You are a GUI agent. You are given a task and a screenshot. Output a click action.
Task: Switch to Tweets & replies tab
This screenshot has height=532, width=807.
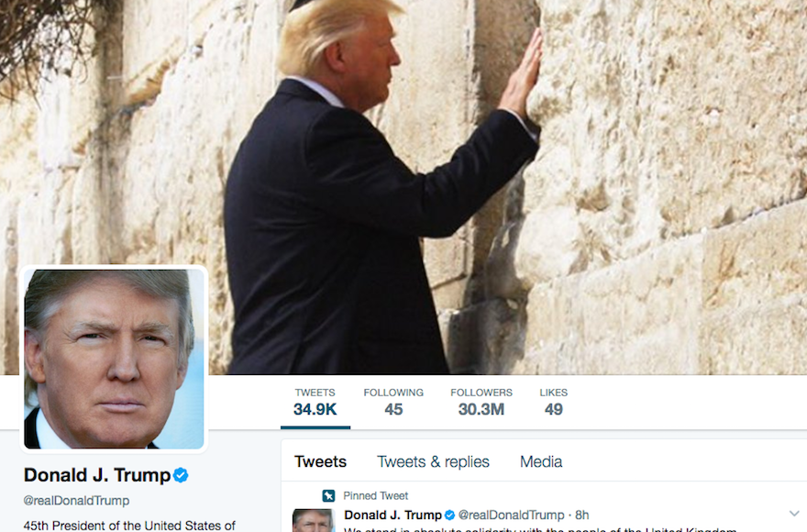pos(433,461)
